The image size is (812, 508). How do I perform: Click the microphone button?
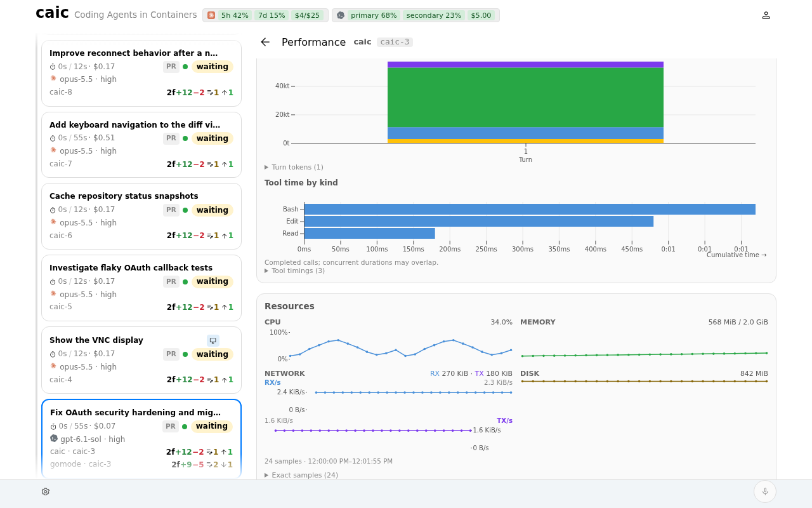(765, 491)
